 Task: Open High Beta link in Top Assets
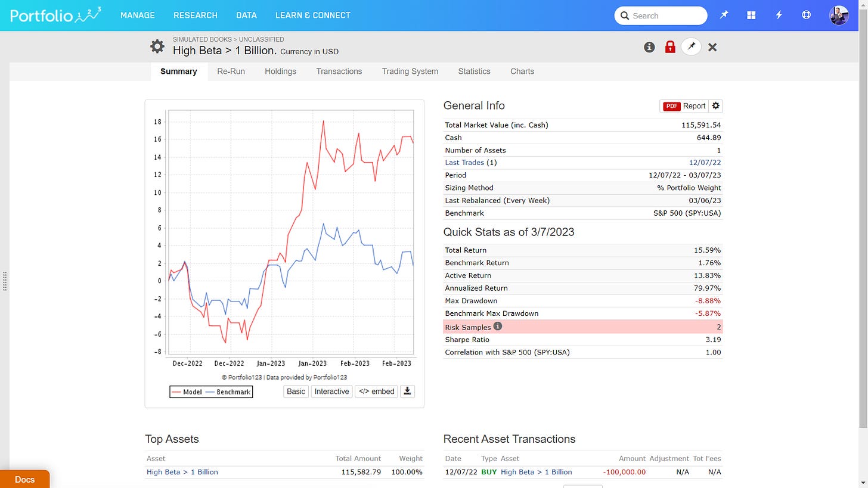182,472
